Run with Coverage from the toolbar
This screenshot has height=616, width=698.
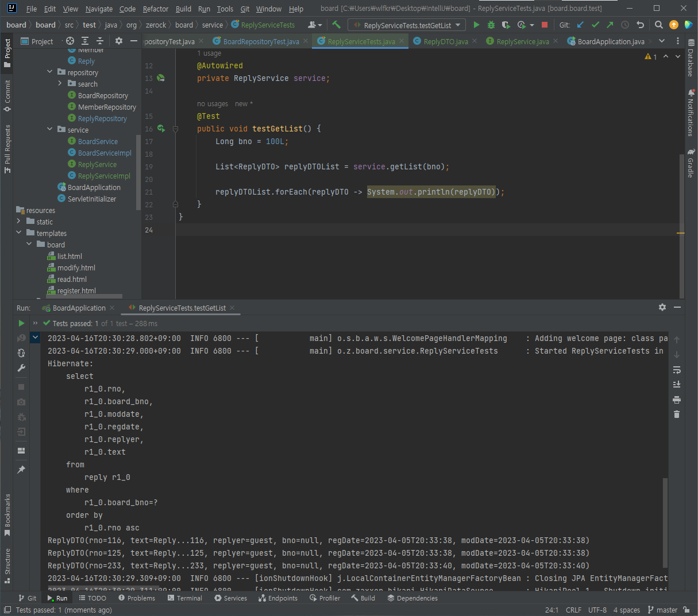tap(506, 25)
